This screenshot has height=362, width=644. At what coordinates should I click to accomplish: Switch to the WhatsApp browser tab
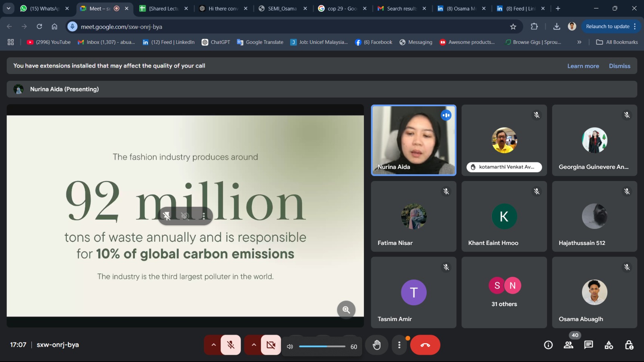pyautogui.click(x=44, y=8)
